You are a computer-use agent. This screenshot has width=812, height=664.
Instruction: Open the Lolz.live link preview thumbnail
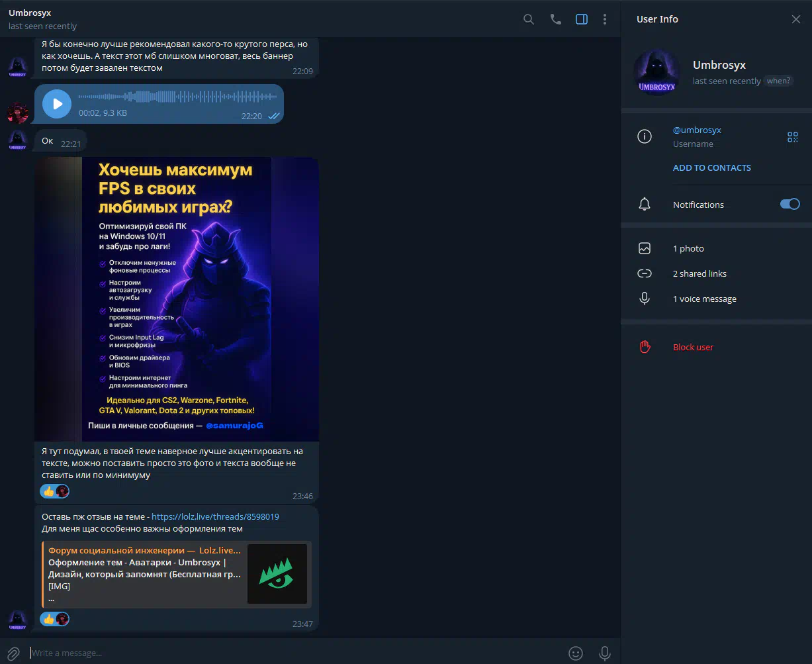(277, 573)
